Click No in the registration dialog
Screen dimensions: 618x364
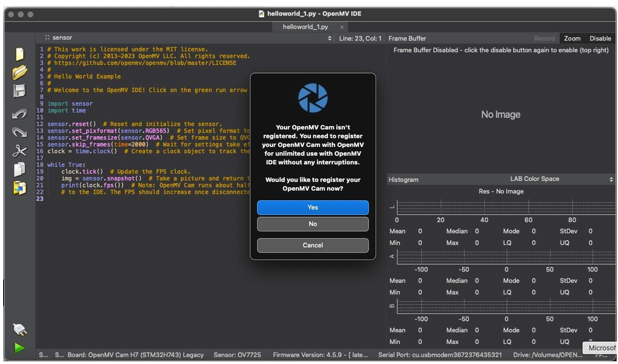pyautogui.click(x=313, y=224)
